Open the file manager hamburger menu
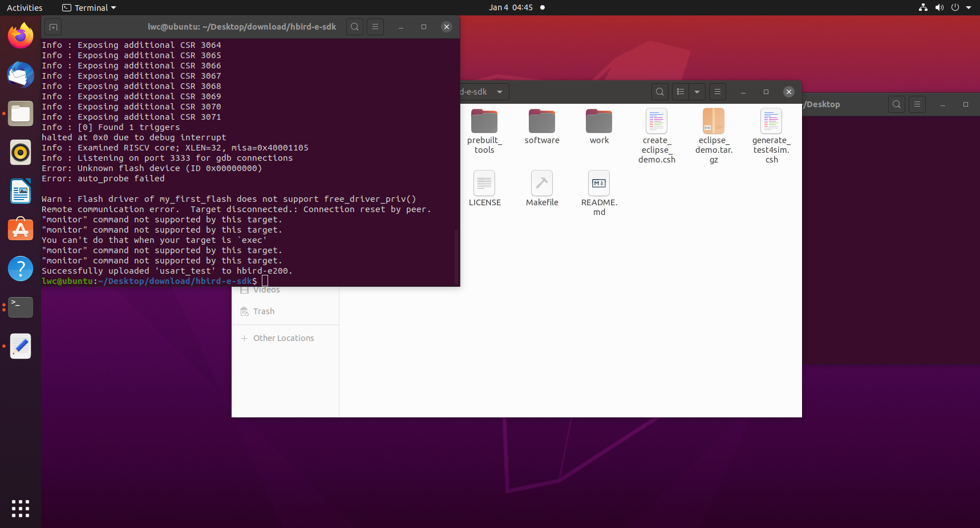Image resolution: width=980 pixels, height=528 pixels. (718, 92)
